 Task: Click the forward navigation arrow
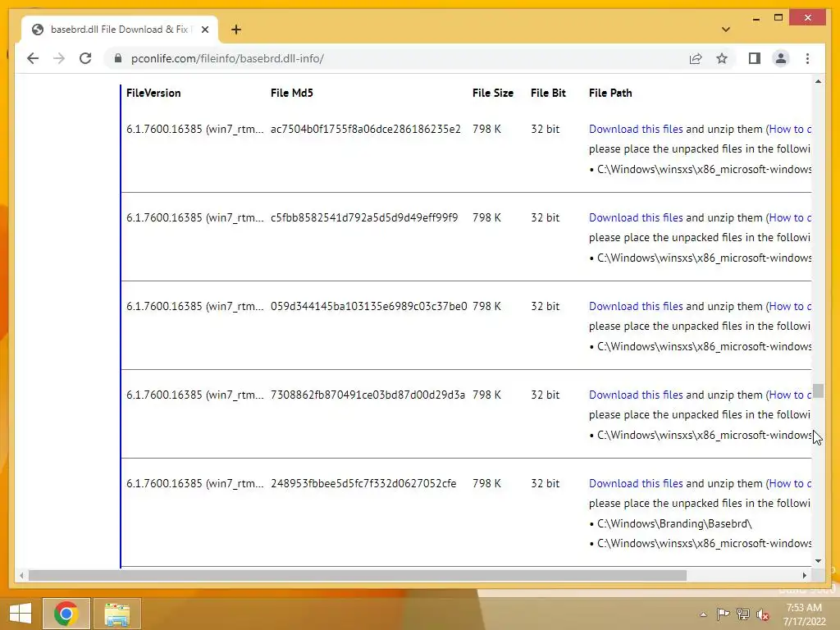[59, 58]
